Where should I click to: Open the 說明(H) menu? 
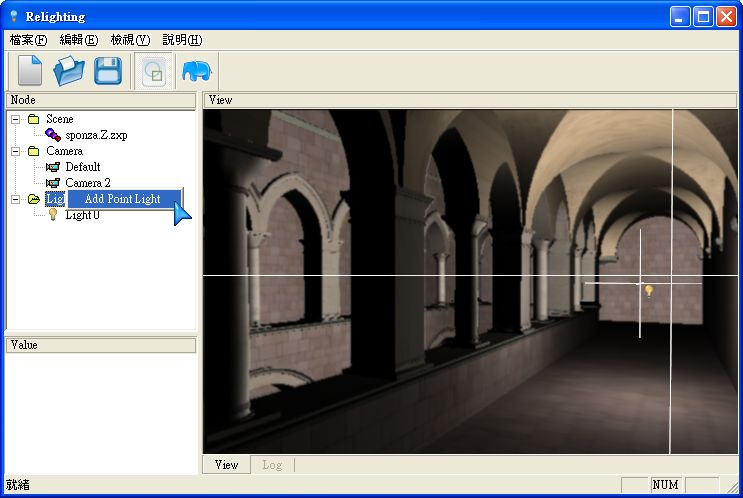(182, 40)
